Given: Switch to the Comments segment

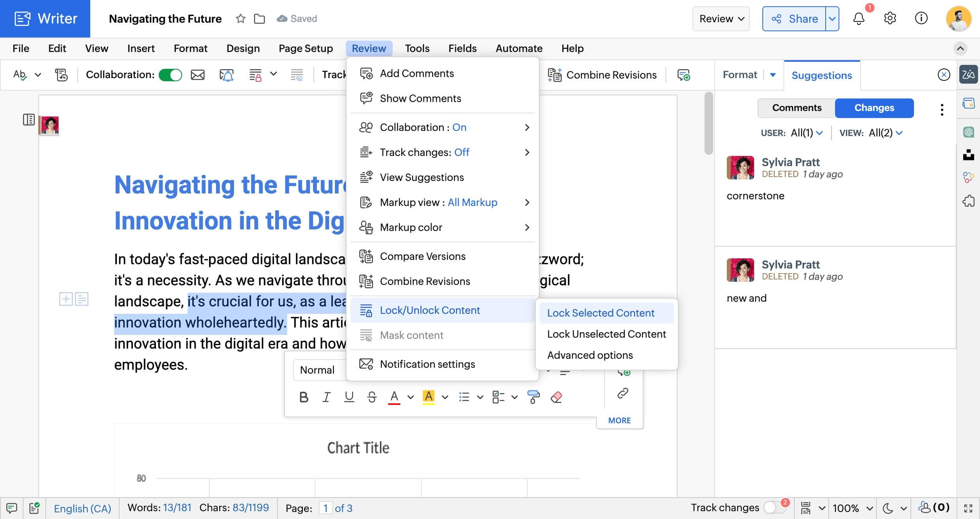Looking at the screenshot, I should coord(796,108).
